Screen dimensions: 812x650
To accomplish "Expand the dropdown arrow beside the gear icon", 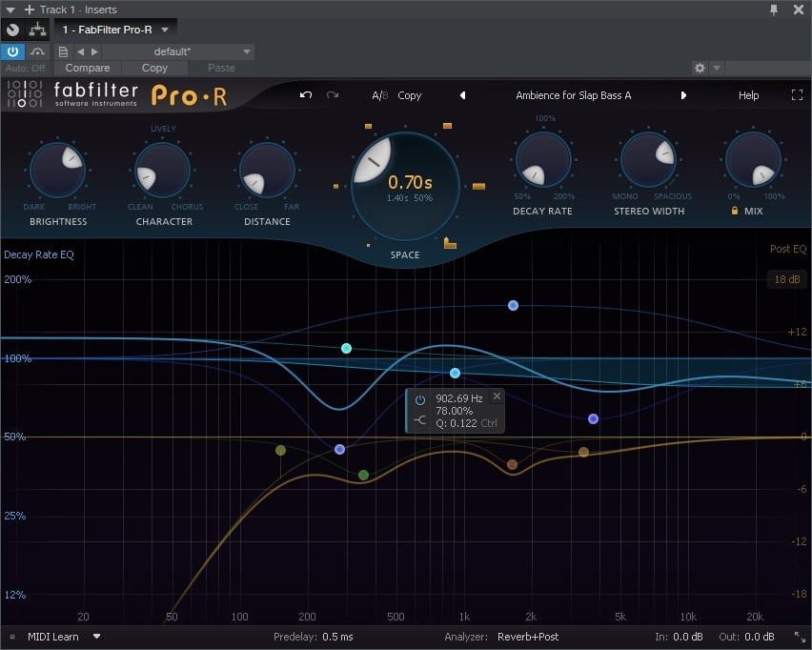I will click(716, 68).
